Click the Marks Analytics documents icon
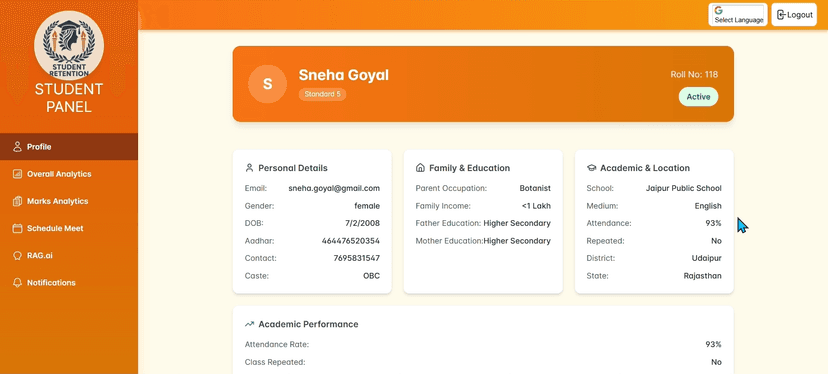This screenshot has width=828, height=374. point(17,201)
